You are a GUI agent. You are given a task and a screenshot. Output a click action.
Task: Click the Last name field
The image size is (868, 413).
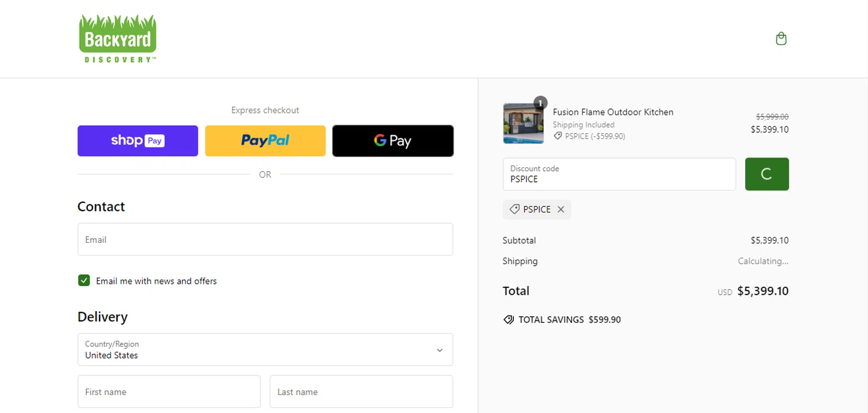(x=361, y=392)
